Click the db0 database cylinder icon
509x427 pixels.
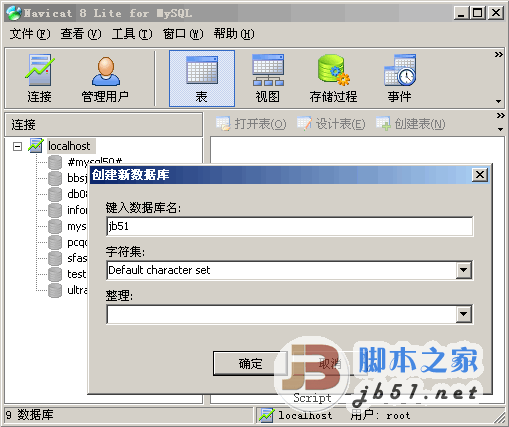click(55, 194)
